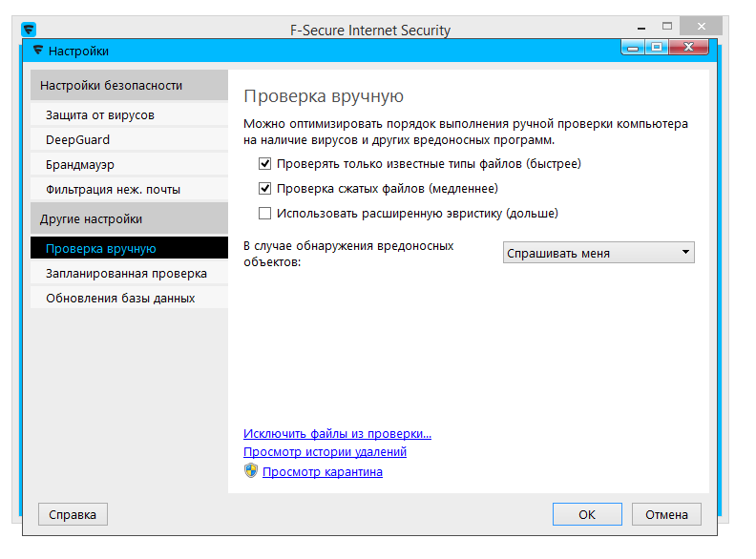Maximize the Настройки settings dialog

659,46
